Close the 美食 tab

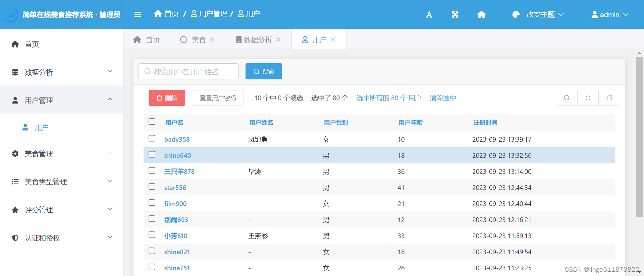[x=212, y=40]
